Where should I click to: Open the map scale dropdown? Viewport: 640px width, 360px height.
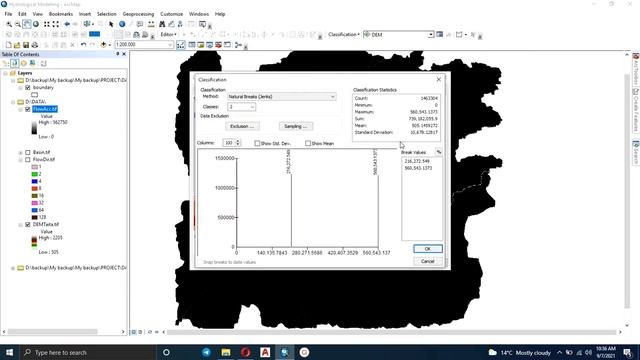pyautogui.click(x=170, y=44)
